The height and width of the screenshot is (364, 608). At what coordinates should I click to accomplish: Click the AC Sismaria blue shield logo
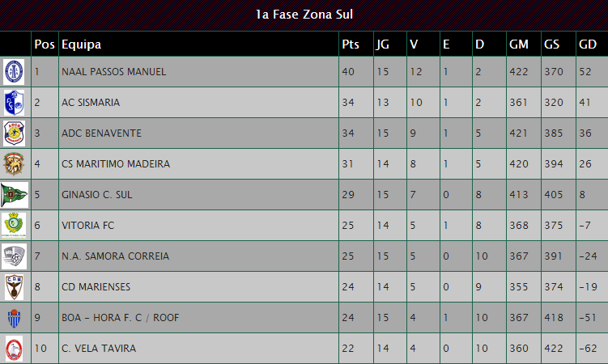point(14,103)
